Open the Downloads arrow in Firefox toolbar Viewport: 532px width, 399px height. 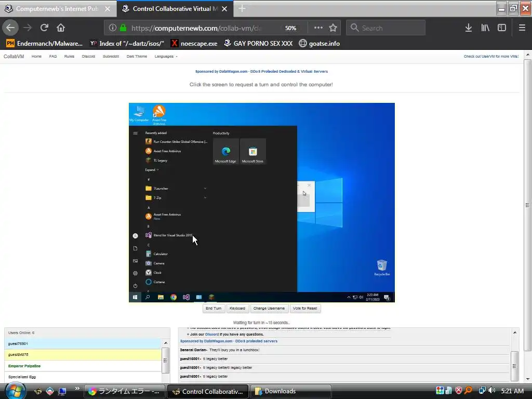(468, 28)
